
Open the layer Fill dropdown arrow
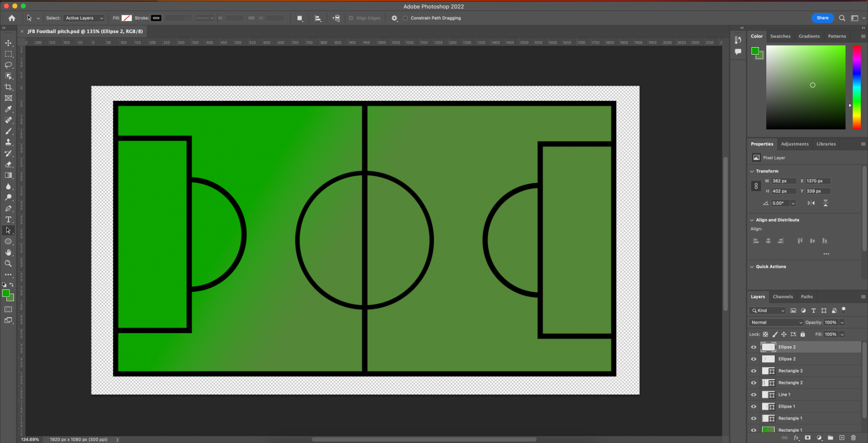(x=842, y=334)
